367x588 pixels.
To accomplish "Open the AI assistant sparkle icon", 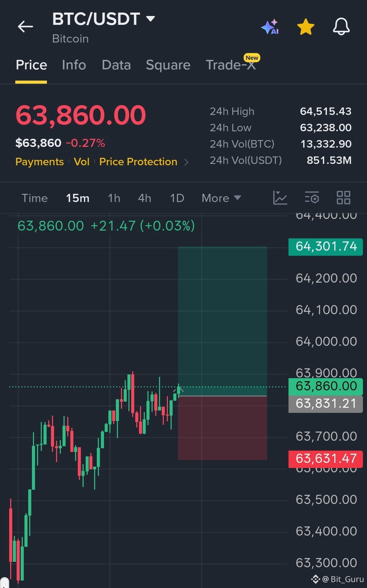I will click(x=270, y=27).
